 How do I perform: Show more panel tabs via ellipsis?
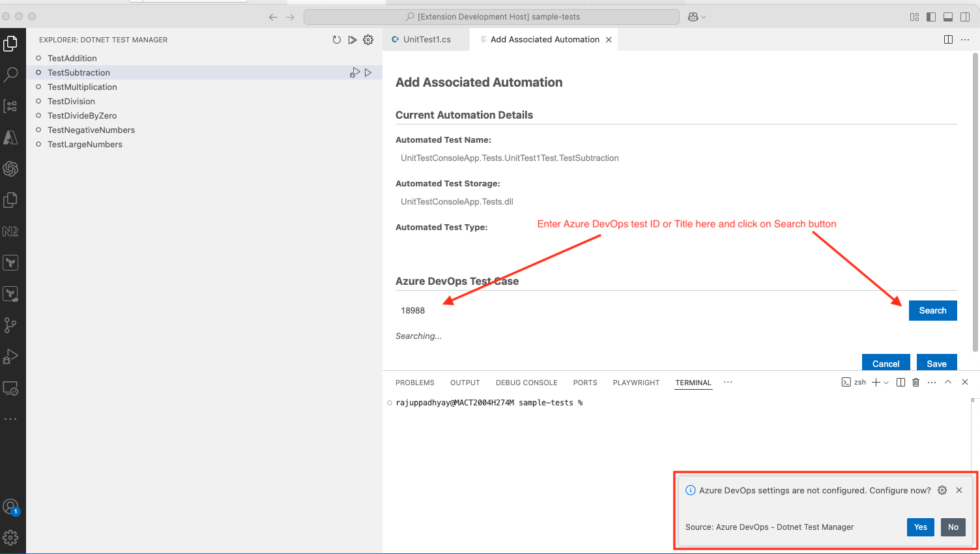click(728, 383)
